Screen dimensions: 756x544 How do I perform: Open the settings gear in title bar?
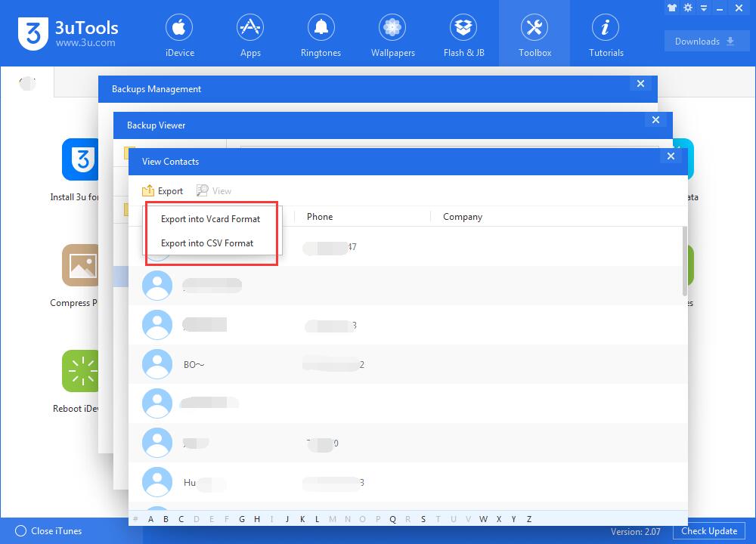(x=688, y=8)
